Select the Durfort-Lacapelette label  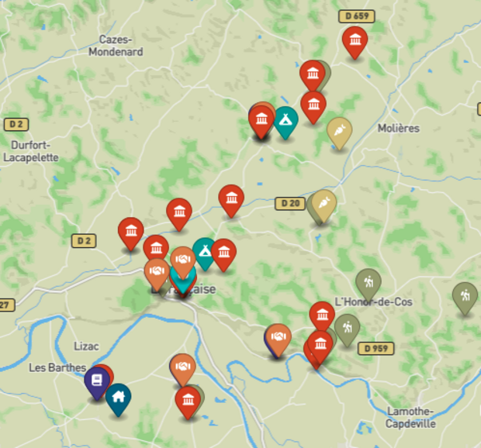tap(31, 151)
